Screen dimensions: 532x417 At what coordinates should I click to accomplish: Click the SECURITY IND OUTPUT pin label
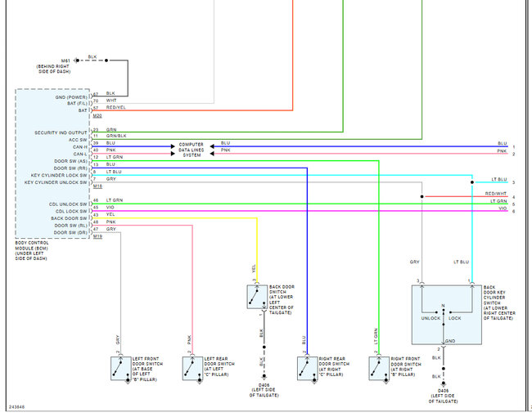click(x=61, y=133)
